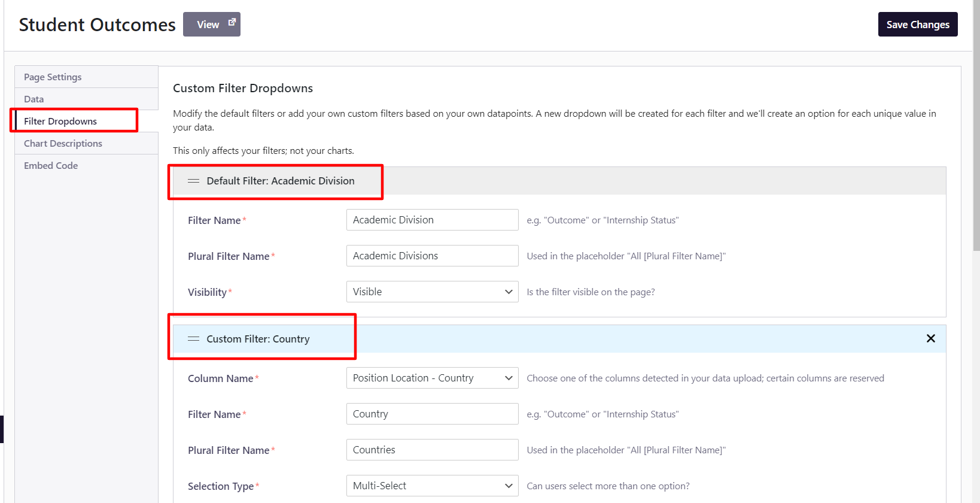
Task: Collapse the Default Filter: Academic Division header
Action: [x=280, y=181]
